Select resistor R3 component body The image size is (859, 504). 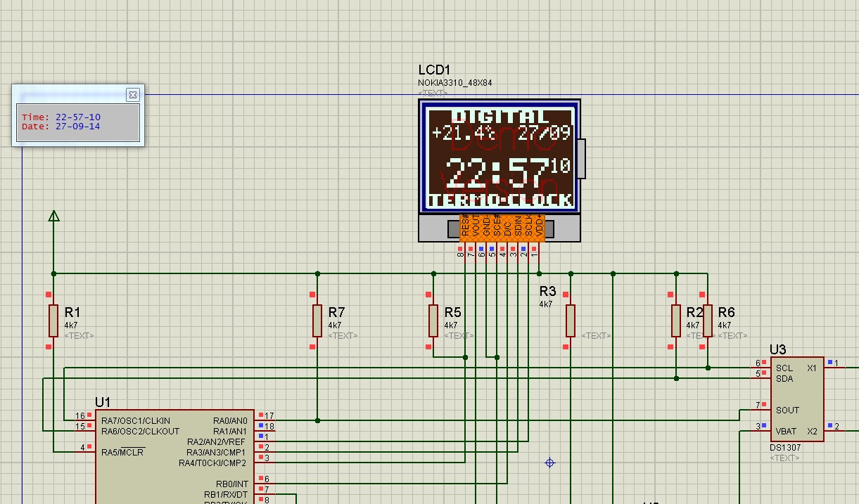(x=571, y=321)
